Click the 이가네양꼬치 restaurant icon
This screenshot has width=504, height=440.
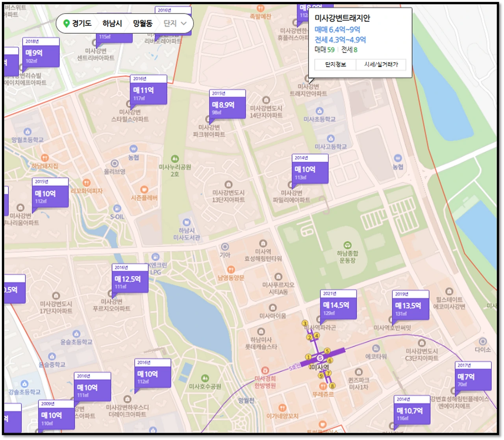(x=282, y=408)
